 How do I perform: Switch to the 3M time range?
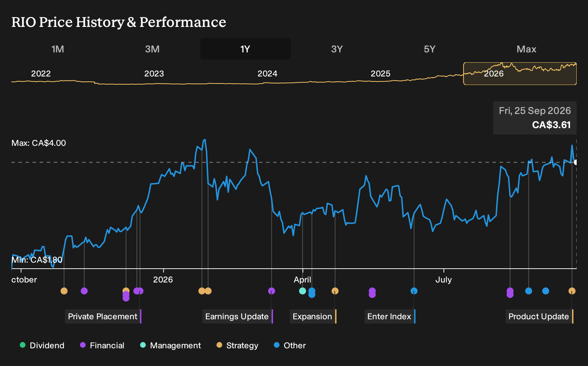coord(152,49)
